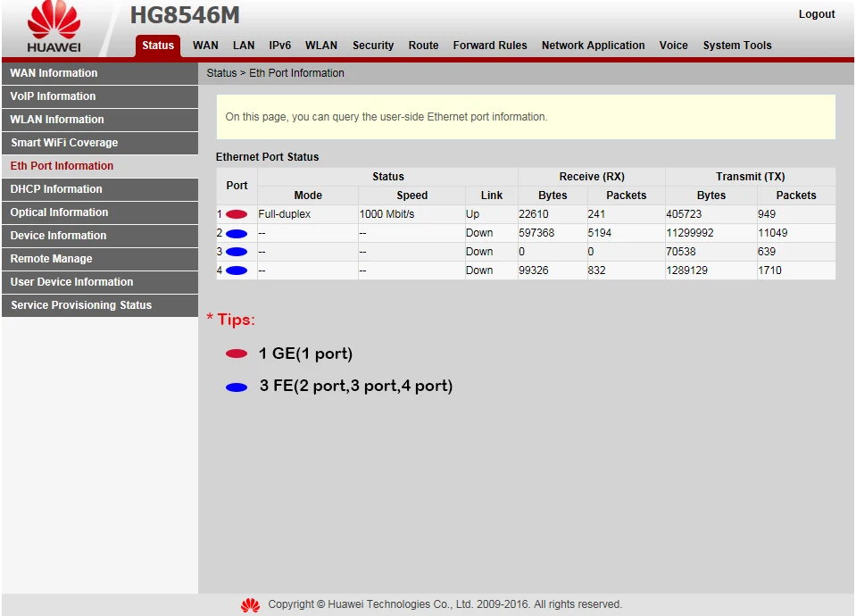Click the red Tips heading
The width and height of the screenshot is (856, 616).
231,320
